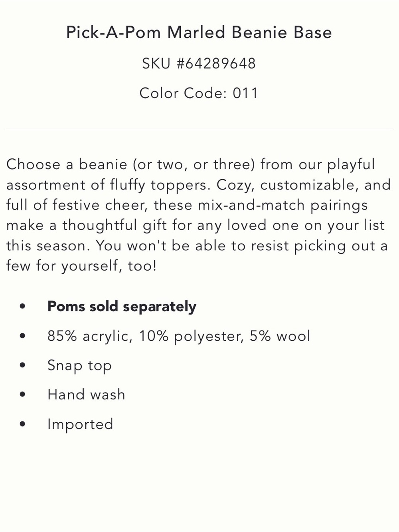Click the bullet dot beside Imported
The width and height of the screenshot is (399, 532).
tap(22, 424)
